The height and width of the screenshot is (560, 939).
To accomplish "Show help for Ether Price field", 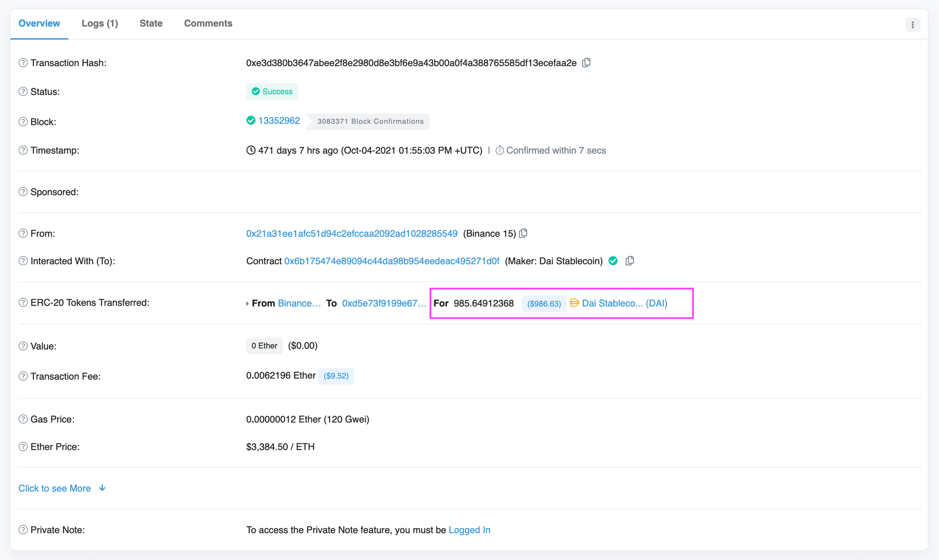I will pyautogui.click(x=23, y=446).
